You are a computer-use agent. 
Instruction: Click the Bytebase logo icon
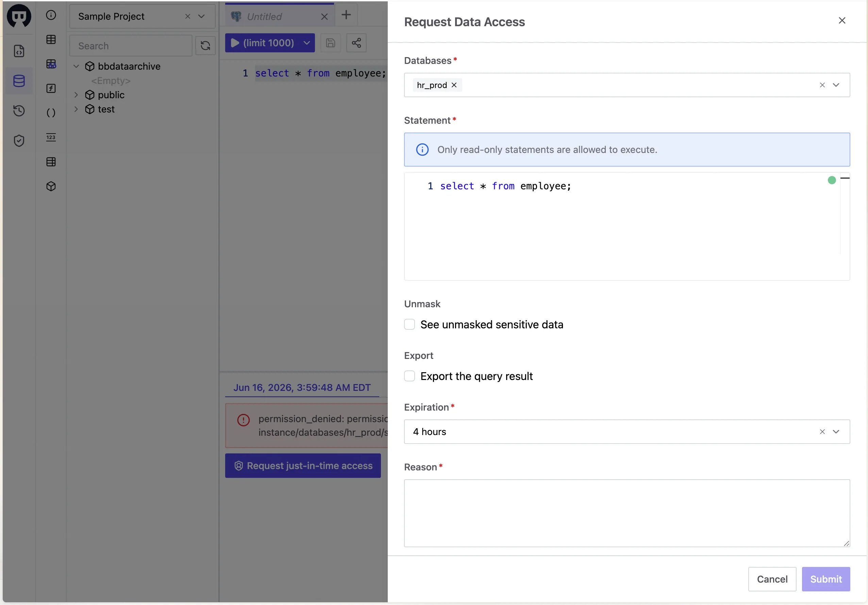[19, 16]
